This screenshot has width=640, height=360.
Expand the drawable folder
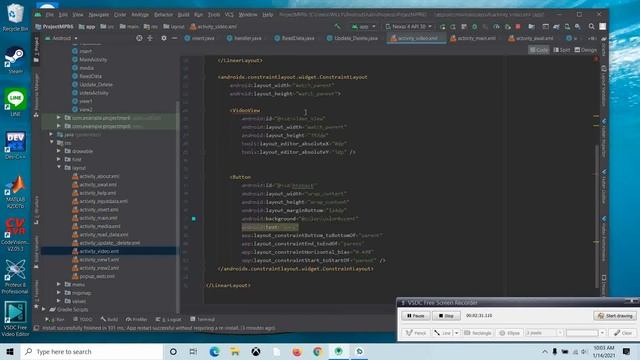pos(59,151)
